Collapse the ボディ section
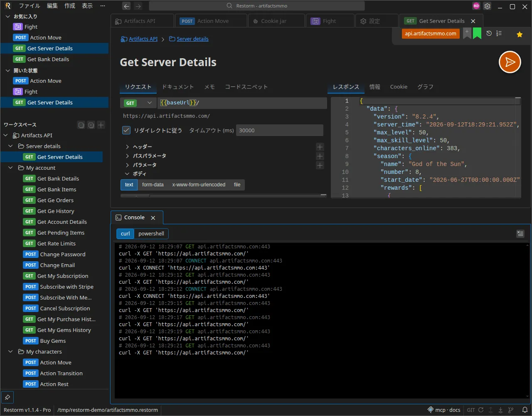Image resolution: width=532 pixels, height=416 pixels. (x=127, y=174)
